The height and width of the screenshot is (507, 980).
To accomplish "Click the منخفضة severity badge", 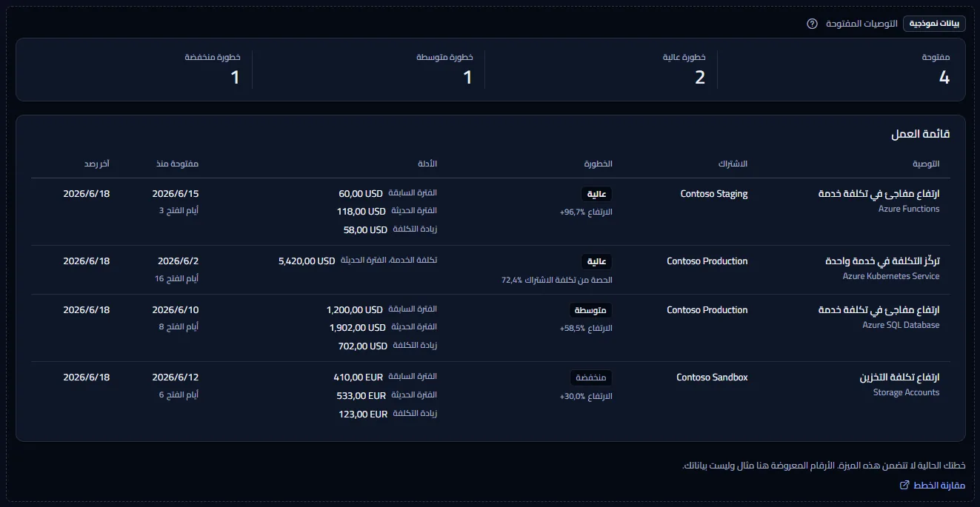I will pos(591,377).
